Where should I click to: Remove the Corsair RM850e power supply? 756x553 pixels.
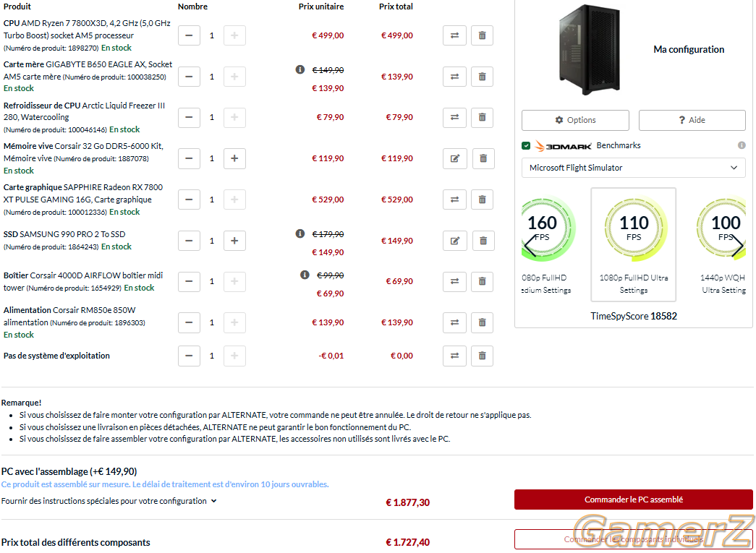point(482,322)
